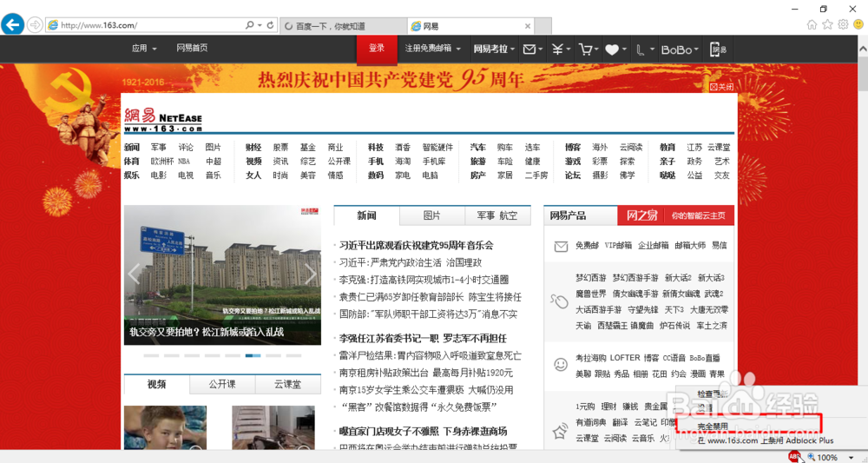
Task: Select the 图片 content tab
Action: [x=431, y=215]
